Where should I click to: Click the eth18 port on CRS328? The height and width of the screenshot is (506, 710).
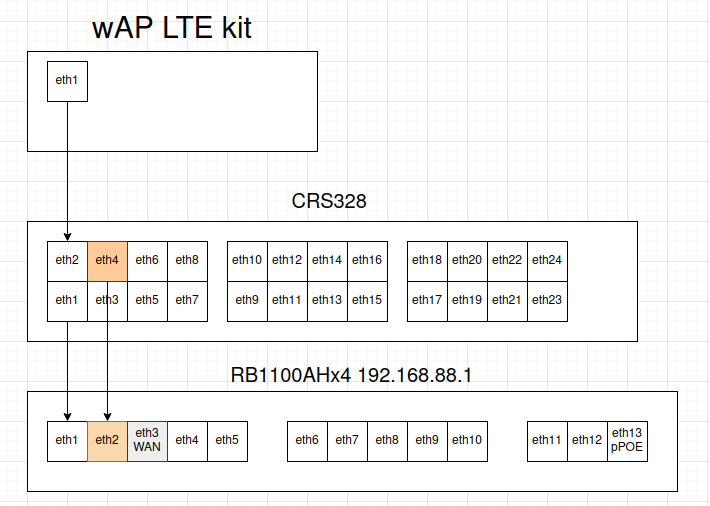click(x=427, y=261)
